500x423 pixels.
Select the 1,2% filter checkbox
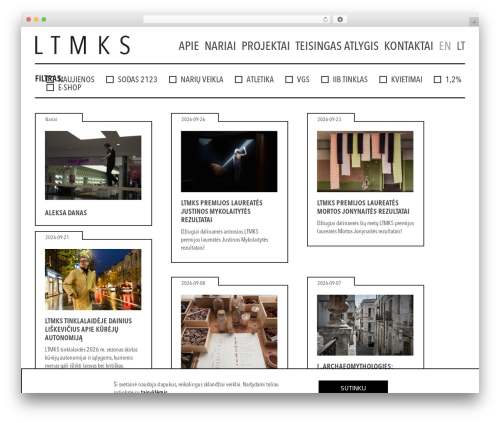437,79
